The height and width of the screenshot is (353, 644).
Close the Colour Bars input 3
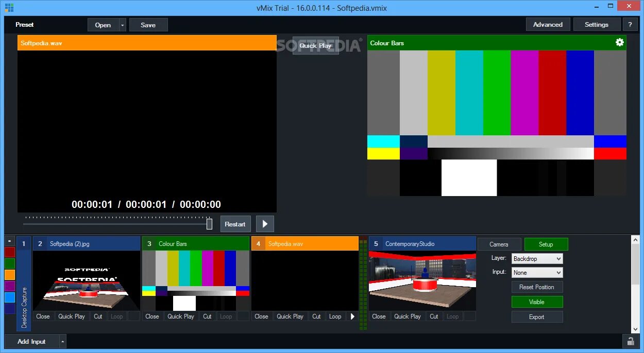point(152,316)
